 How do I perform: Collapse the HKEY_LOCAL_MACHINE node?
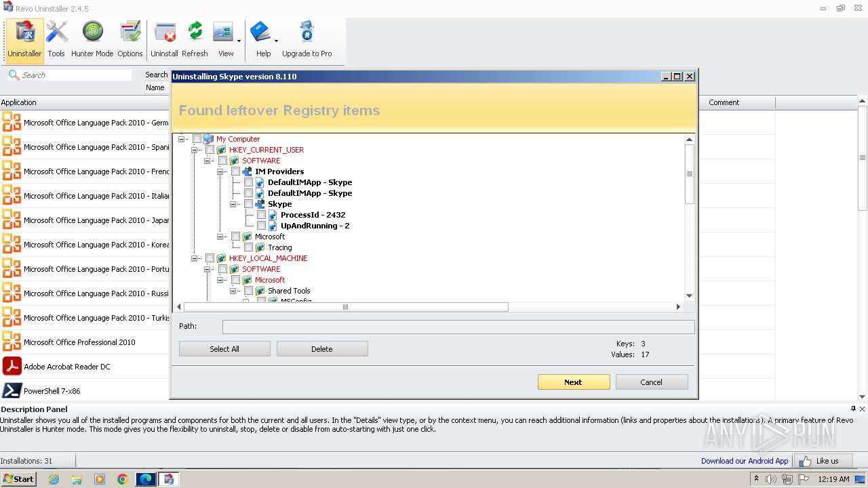(195, 258)
